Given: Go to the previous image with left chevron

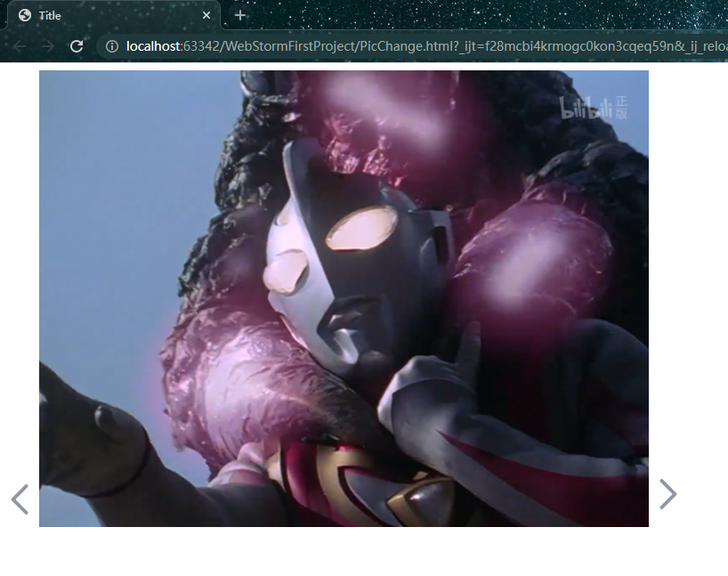Looking at the screenshot, I should pyautogui.click(x=20, y=499).
